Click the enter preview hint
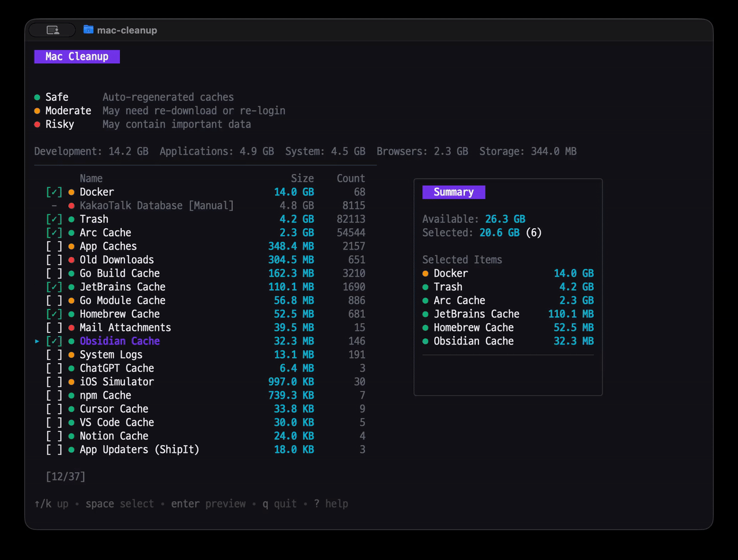Screen dimensions: 738x560 coord(208,504)
